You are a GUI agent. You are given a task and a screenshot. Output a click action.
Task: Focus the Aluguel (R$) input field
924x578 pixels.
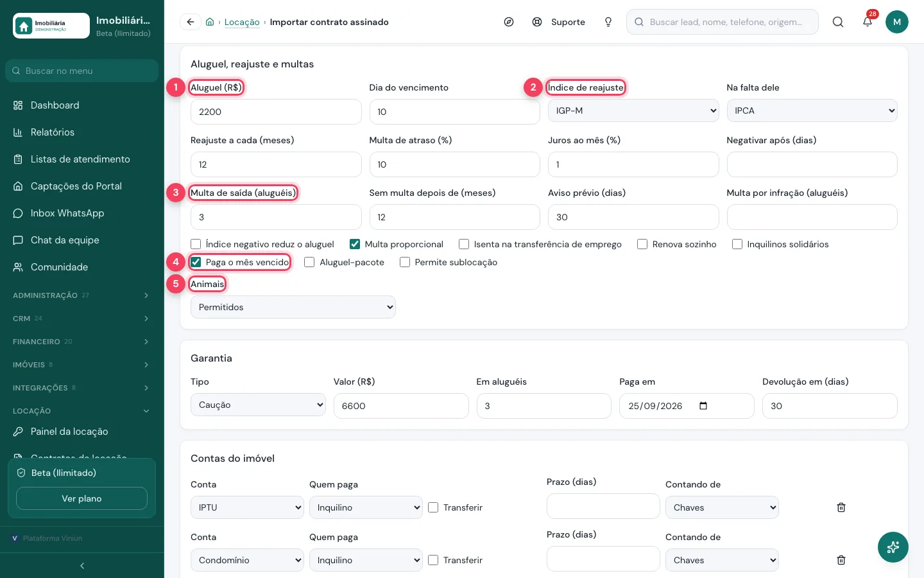(x=276, y=112)
